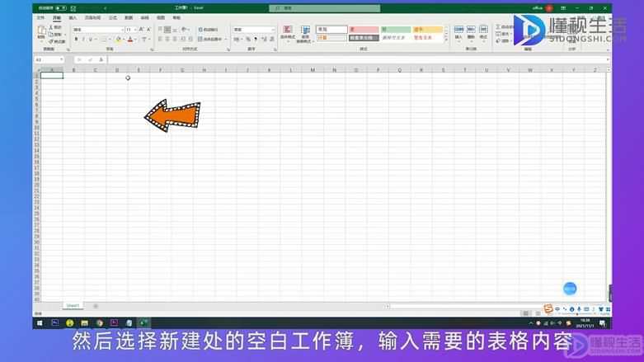Expand the Font Color dropdown arrow

click(x=135, y=39)
